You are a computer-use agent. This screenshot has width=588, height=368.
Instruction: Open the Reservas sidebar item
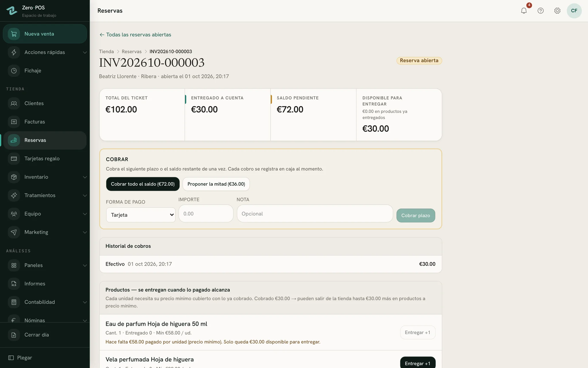45,140
